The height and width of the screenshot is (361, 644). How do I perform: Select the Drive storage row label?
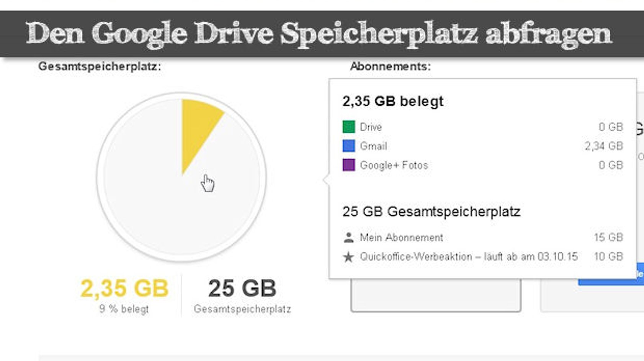coord(371,127)
